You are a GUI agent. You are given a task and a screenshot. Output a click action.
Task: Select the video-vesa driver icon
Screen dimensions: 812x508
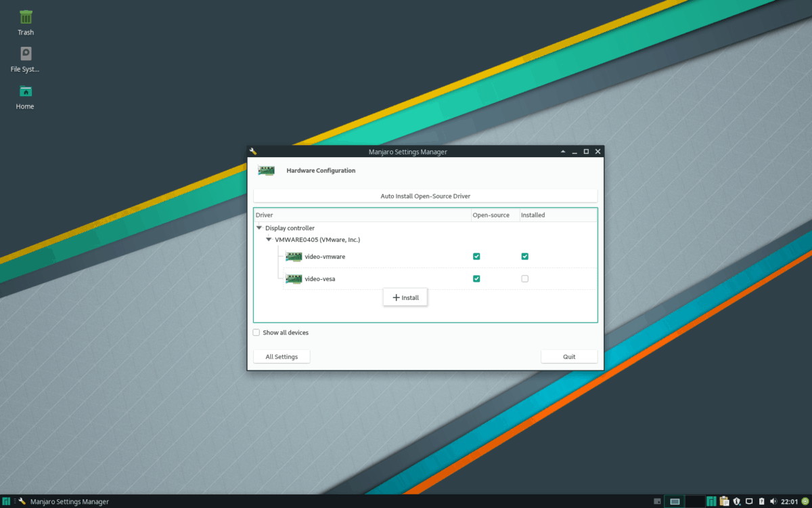click(294, 278)
